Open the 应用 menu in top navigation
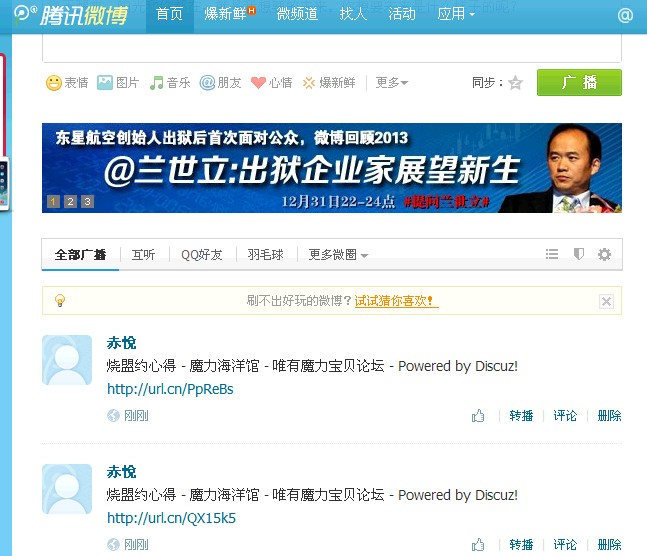The image size is (647, 556). click(456, 14)
